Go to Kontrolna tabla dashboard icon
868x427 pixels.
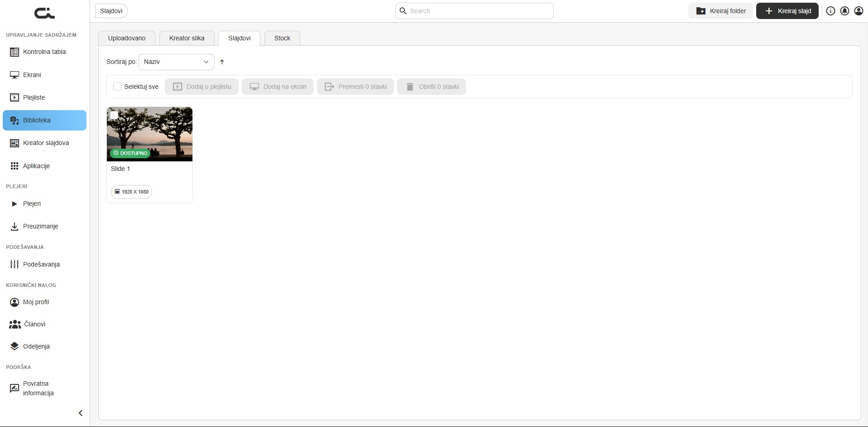tap(14, 52)
